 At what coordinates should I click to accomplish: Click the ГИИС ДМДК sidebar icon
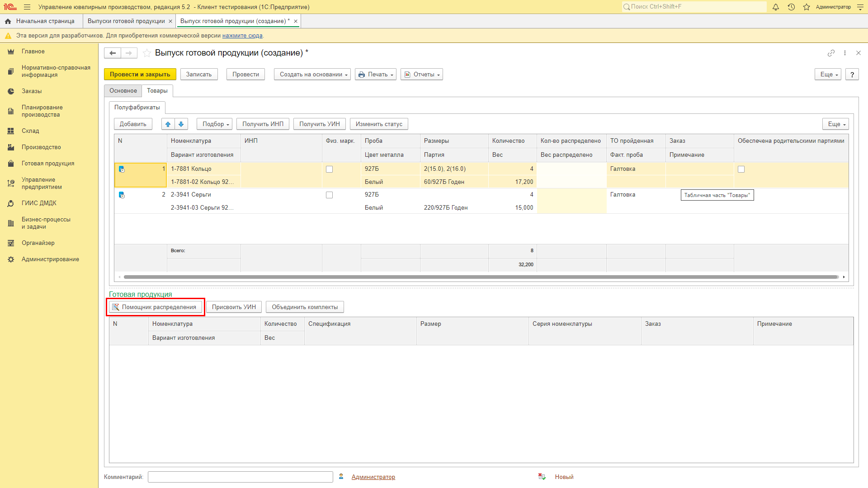point(11,203)
